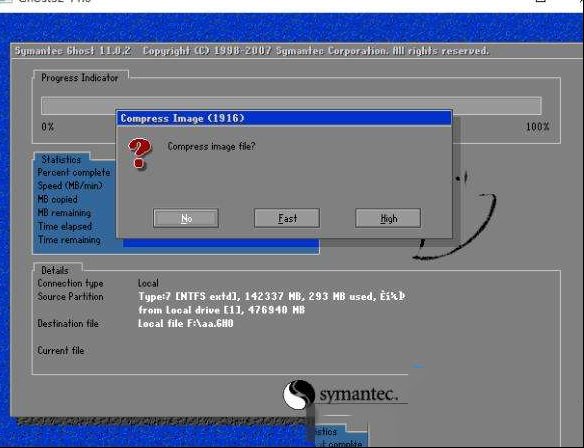Image resolution: width=584 pixels, height=448 pixels.
Task: Click the symantec. wordmark text
Action: (x=358, y=394)
